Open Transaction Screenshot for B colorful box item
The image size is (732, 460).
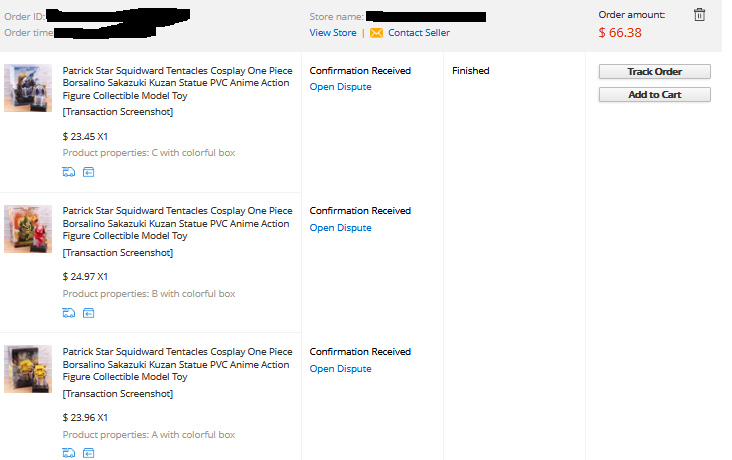tap(118, 253)
